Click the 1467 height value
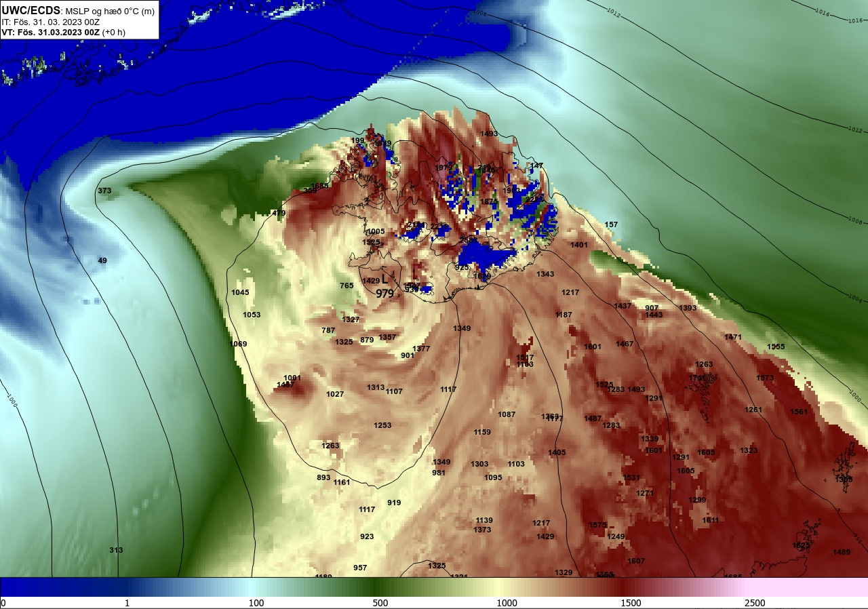 tap(625, 344)
